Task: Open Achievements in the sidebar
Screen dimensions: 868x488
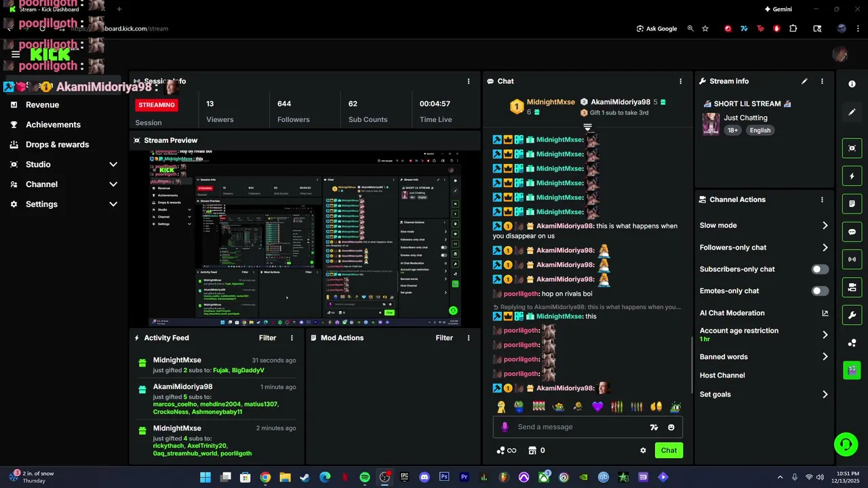Action: click(53, 125)
